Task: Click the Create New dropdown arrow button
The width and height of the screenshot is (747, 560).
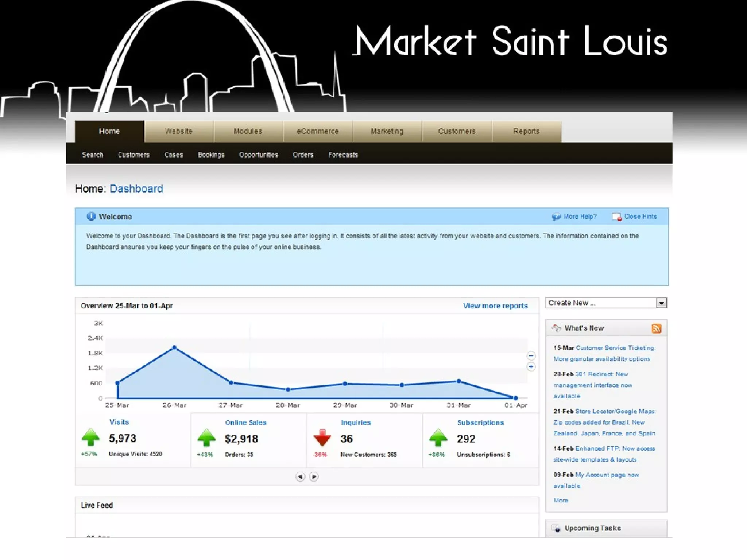Action: click(661, 303)
